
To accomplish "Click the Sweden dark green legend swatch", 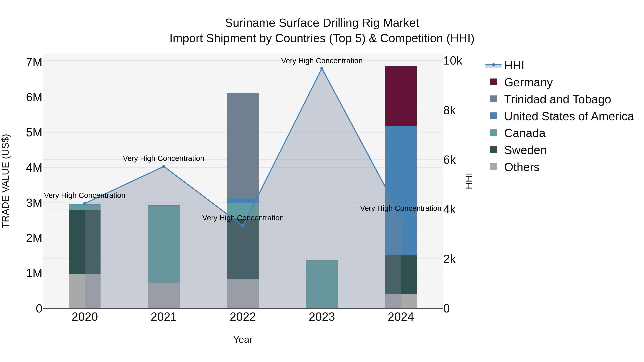I will [x=494, y=150].
